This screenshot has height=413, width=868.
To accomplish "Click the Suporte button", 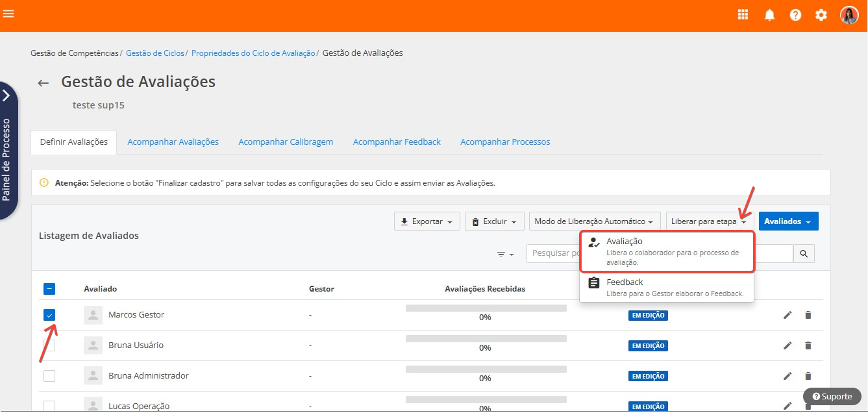I will (x=832, y=396).
